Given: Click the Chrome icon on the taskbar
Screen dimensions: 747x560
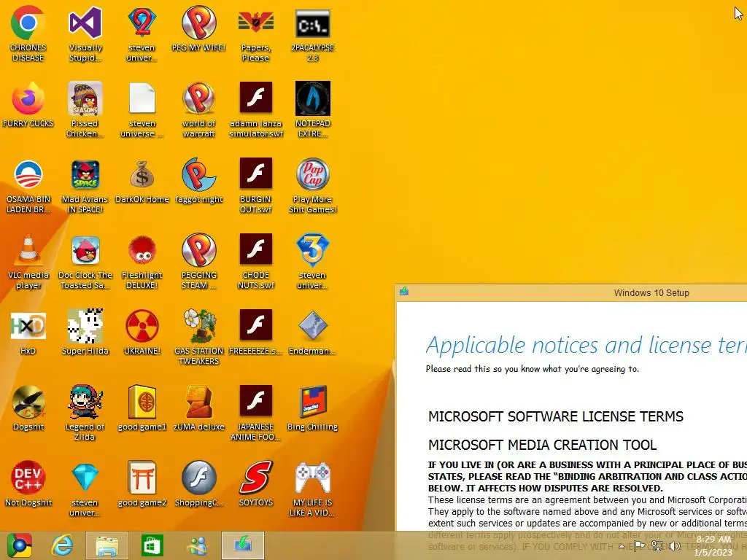Looking at the screenshot, I should (19, 545).
